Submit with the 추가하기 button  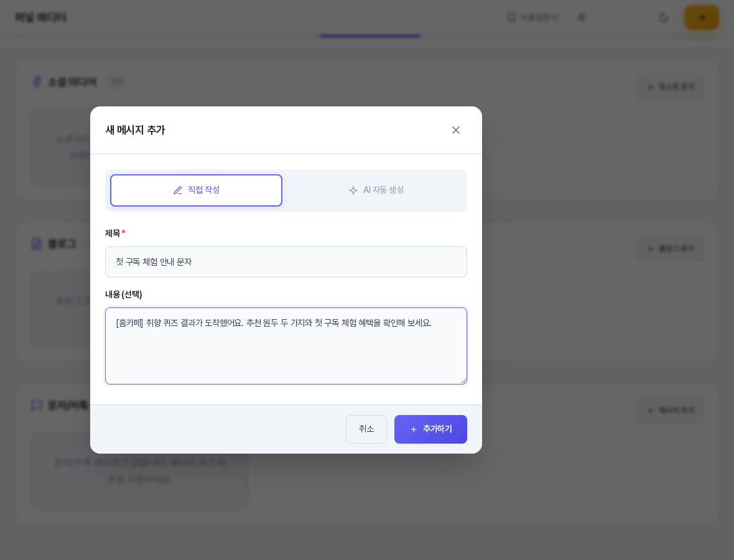click(430, 429)
